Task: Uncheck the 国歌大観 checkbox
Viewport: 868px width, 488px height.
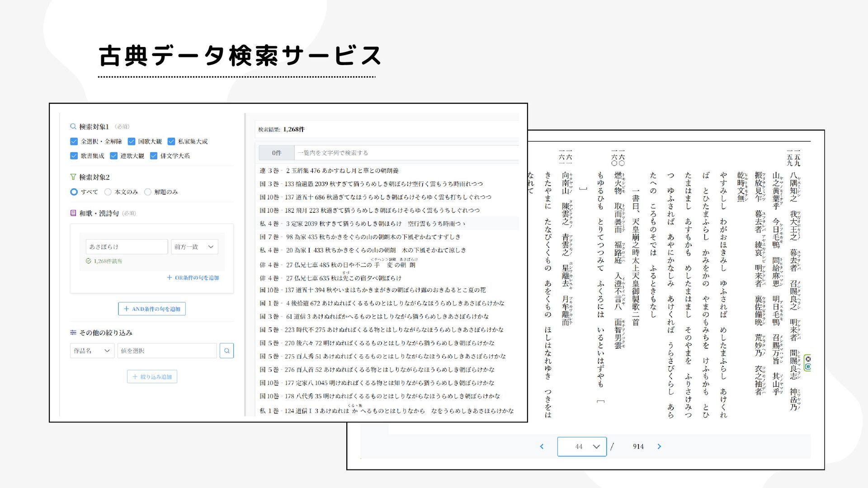Action: pyautogui.click(x=132, y=141)
